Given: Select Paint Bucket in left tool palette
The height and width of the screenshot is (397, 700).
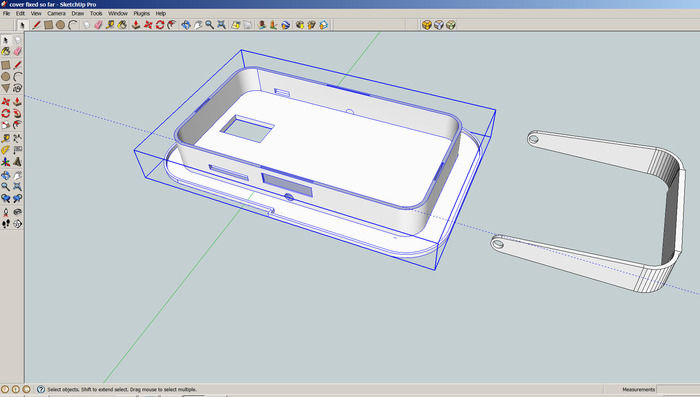Looking at the screenshot, I should point(6,51).
